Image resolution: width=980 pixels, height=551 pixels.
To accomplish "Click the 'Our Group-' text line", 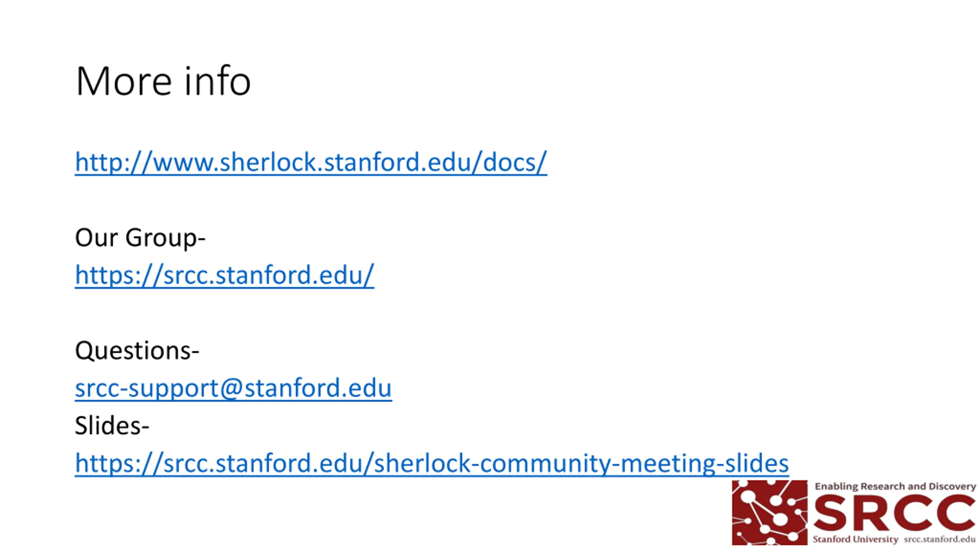I will tap(140, 238).
